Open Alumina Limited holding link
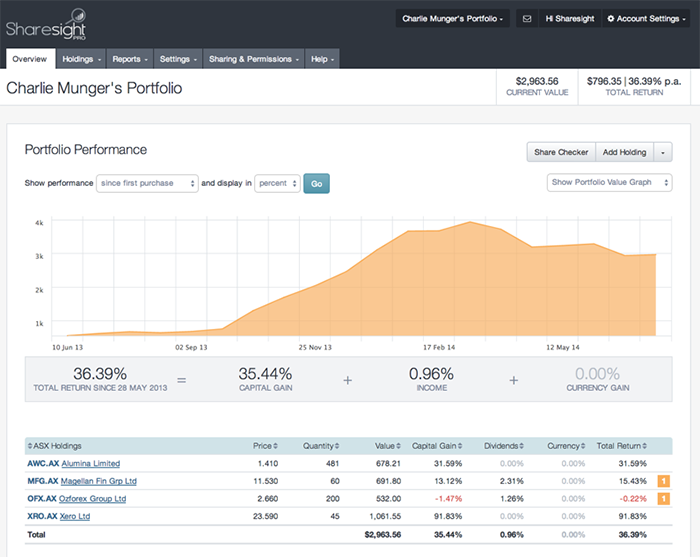700x557 pixels. (x=91, y=464)
